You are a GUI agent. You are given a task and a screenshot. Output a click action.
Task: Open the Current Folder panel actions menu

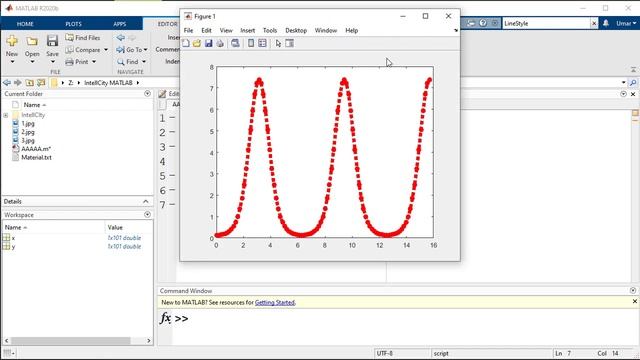pos(147,94)
